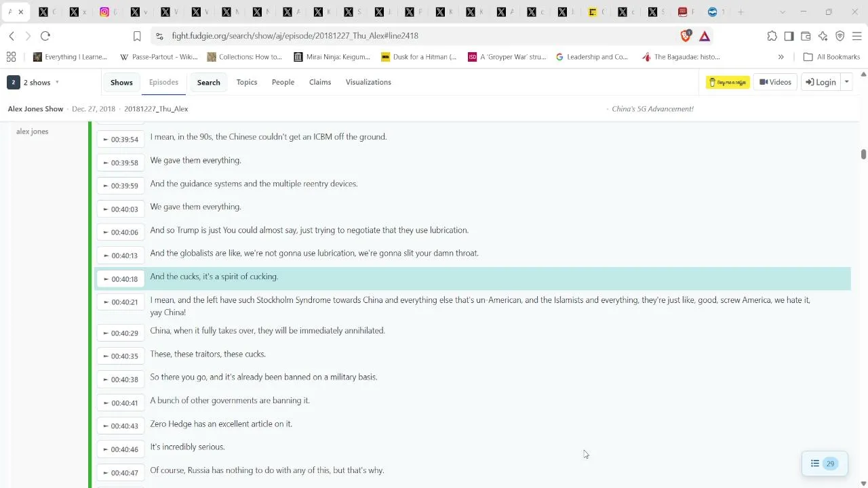868x488 pixels.
Task: Open the 'Groyper War' bookmark
Action: (507, 57)
